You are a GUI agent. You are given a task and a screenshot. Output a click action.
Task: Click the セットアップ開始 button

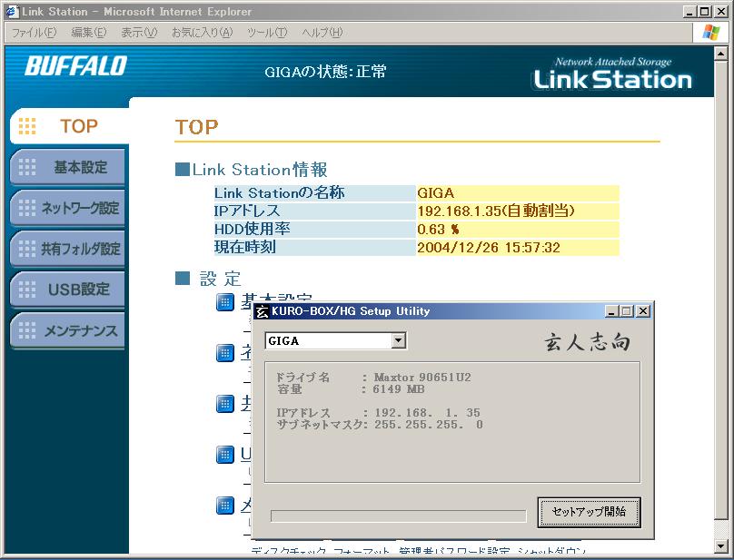click(x=589, y=512)
